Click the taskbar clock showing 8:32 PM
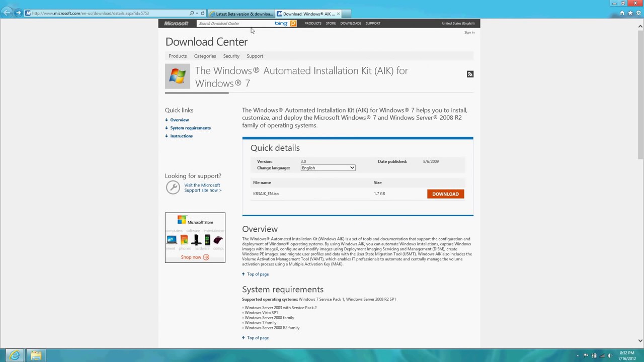The width and height of the screenshot is (644, 362). pos(627,355)
